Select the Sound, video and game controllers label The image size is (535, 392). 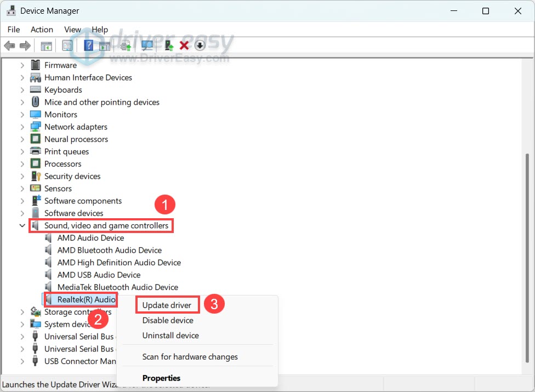pyautogui.click(x=106, y=225)
